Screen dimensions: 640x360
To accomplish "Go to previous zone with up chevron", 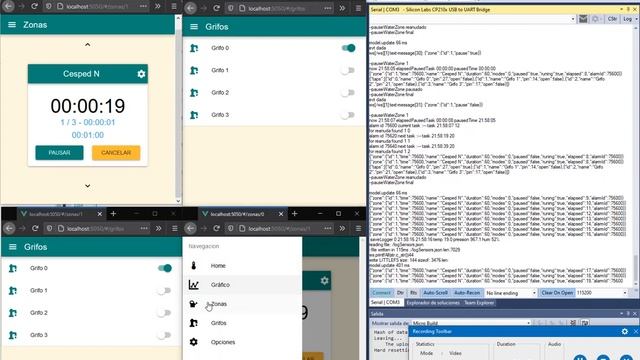I will coord(87,44).
